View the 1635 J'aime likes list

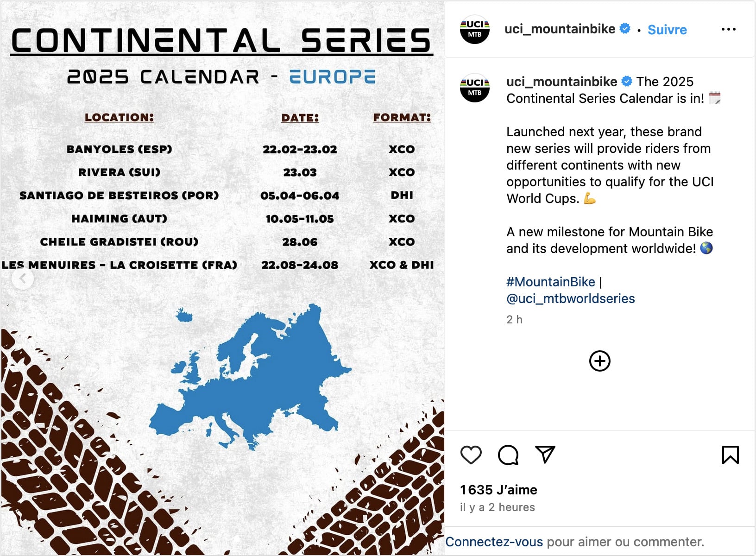[498, 490]
